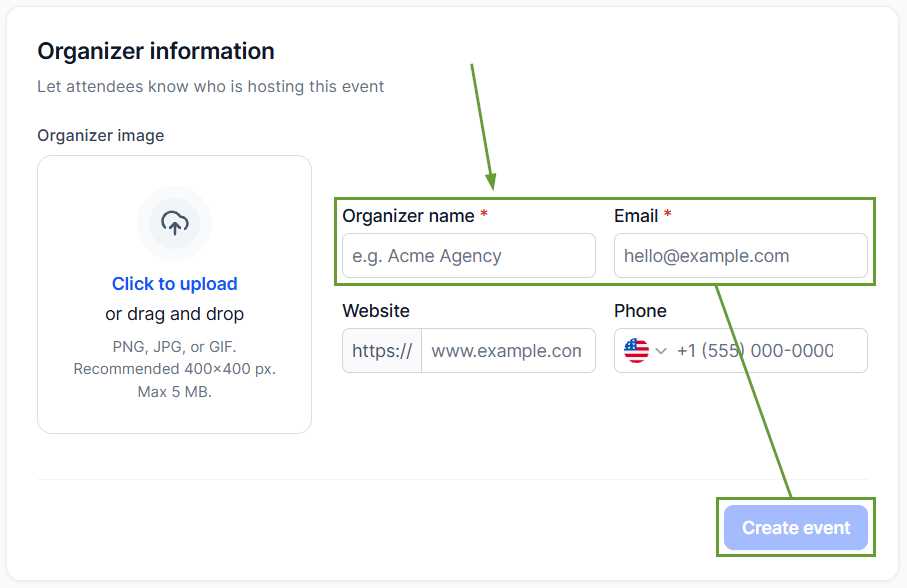This screenshot has height=588, width=907.
Task: Click the https:// prefix box
Action: tap(382, 350)
